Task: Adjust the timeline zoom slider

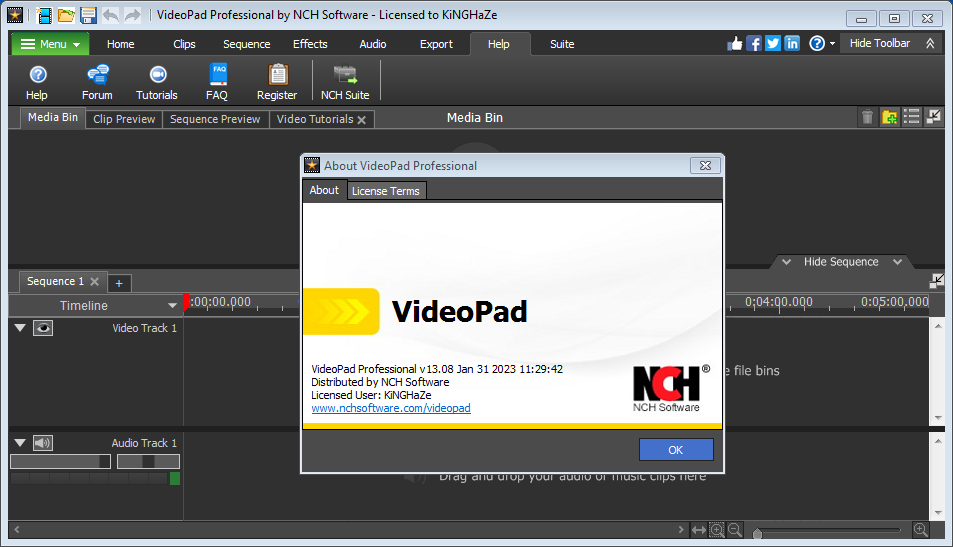Action: [x=829, y=531]
